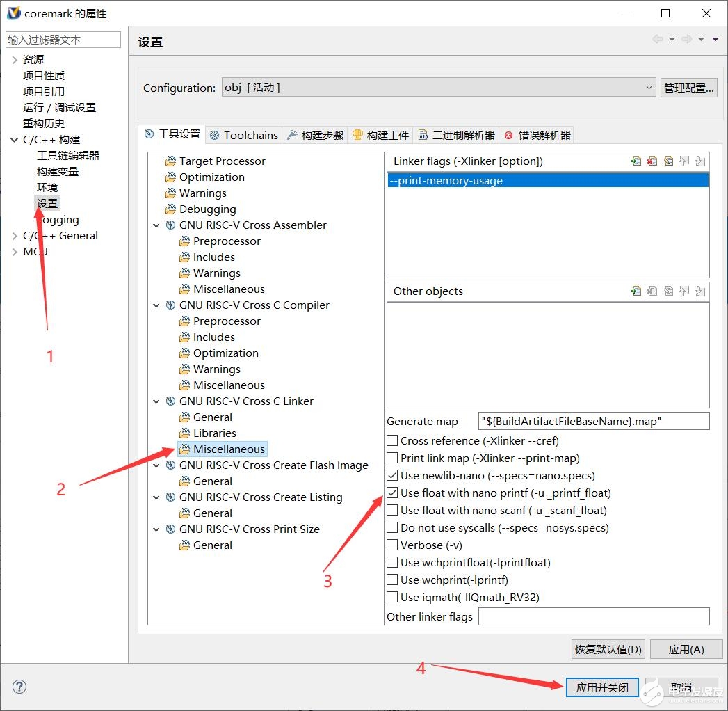Click the Other linker flags field
728x711 pixels.
tap(594, 616)
